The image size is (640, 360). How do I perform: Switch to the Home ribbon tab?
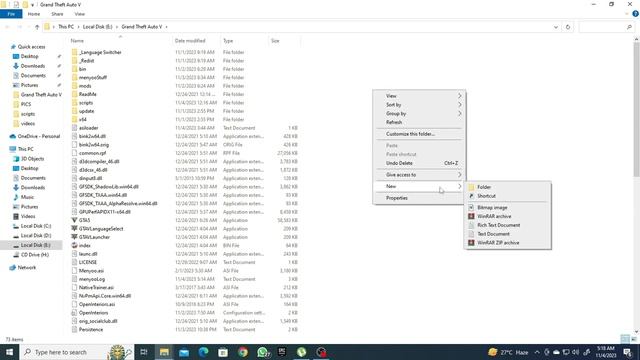click(x=34, y=14)
